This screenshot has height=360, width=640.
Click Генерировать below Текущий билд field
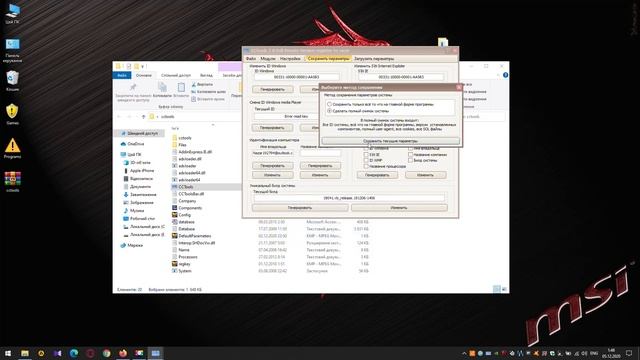[300, 208]
